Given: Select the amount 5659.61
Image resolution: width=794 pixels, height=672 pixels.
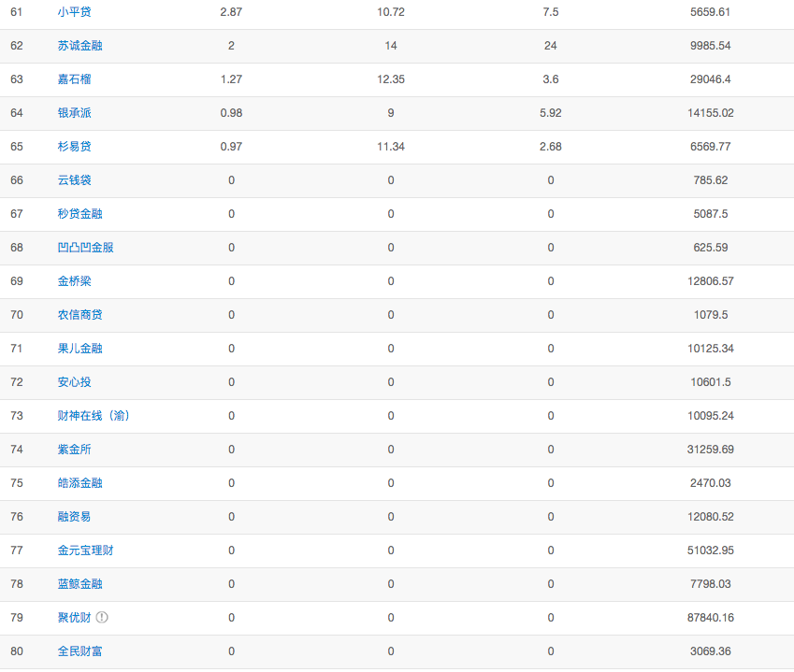Looking at the screenshot, I should click(711, 12).
